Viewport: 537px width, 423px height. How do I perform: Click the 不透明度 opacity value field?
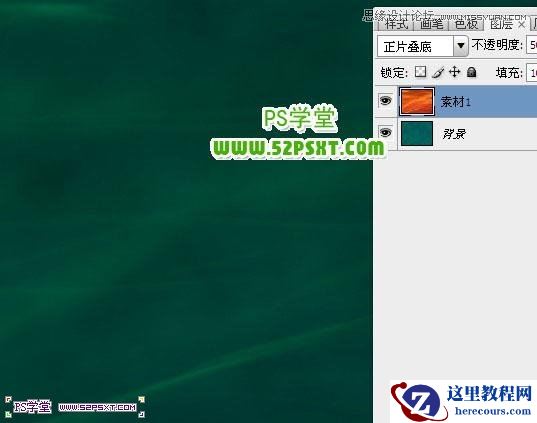tap(532, 45)
